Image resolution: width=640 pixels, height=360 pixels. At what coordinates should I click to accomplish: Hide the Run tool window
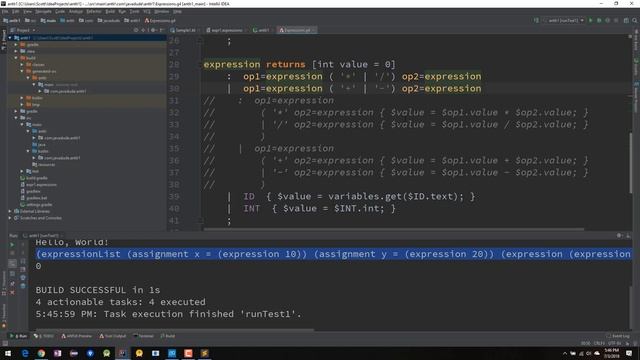628,236
